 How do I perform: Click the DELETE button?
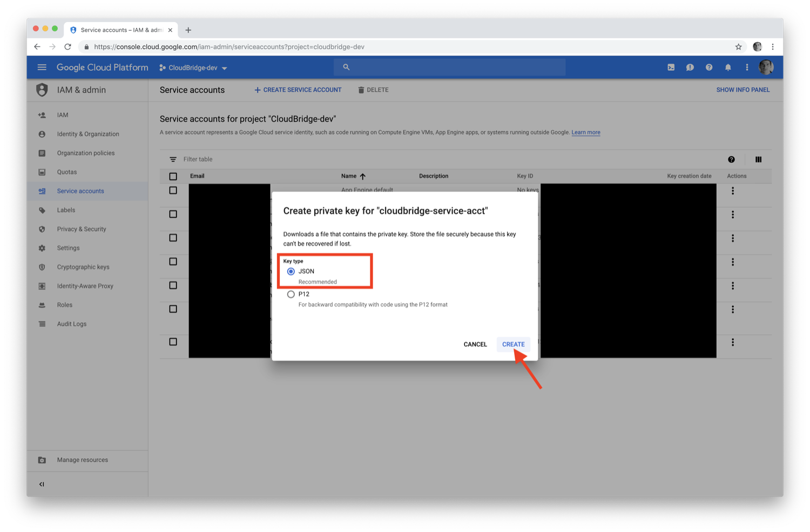tap(373, 90)
